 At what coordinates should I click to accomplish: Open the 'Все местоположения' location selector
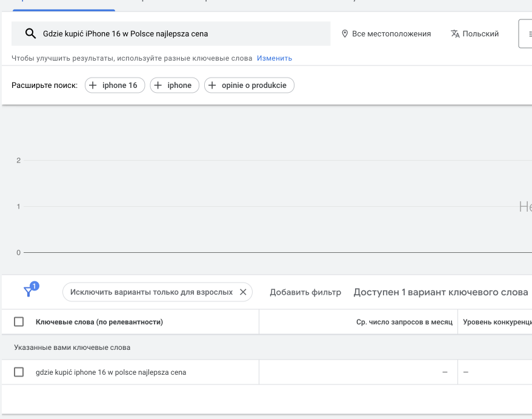click(391, 34)
